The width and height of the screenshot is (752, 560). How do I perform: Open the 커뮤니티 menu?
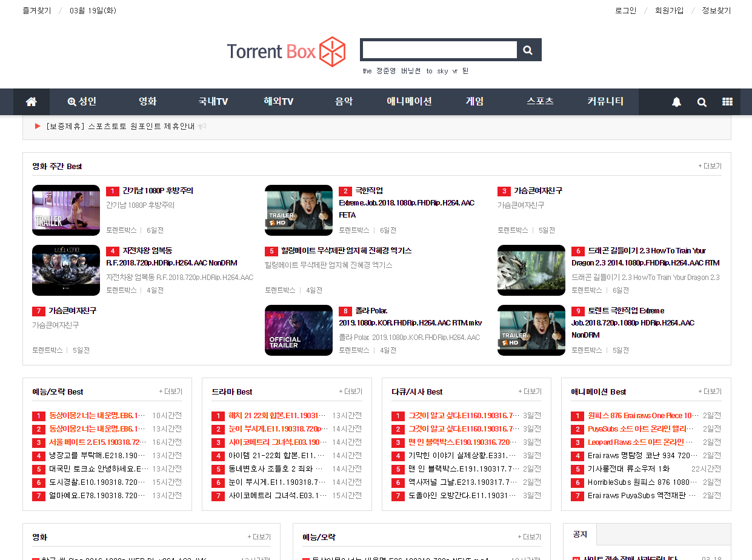click(x=606, y=102)
